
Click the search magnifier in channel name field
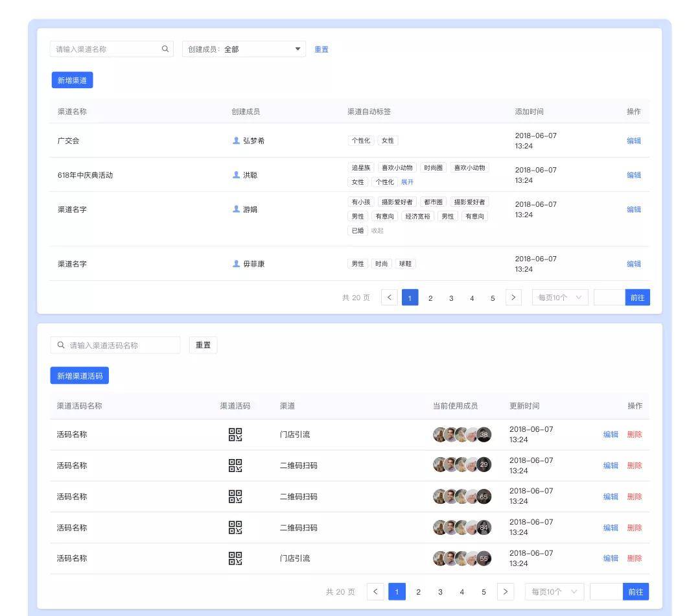(165, 49)
